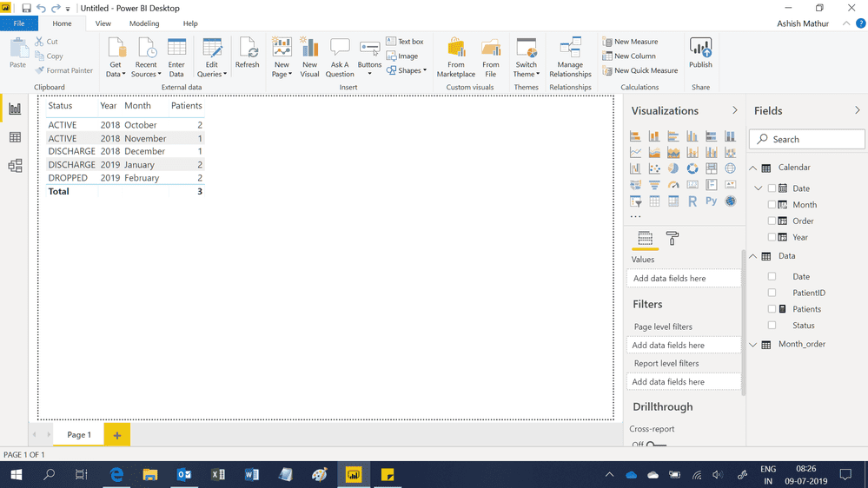Open Outlook from the Windows taskbar
Image resolution: width=868 pixels, height=488 pixels.
(x=184, y=475)
